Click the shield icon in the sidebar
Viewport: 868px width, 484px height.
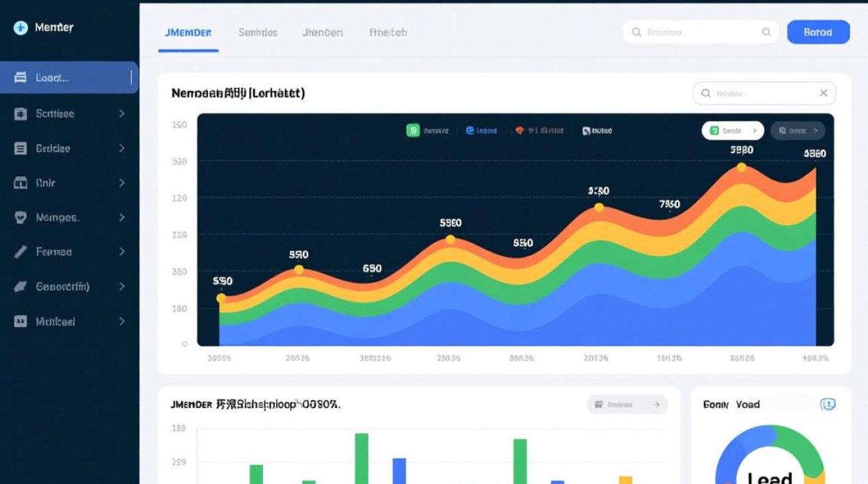click(x=21, y=217)
